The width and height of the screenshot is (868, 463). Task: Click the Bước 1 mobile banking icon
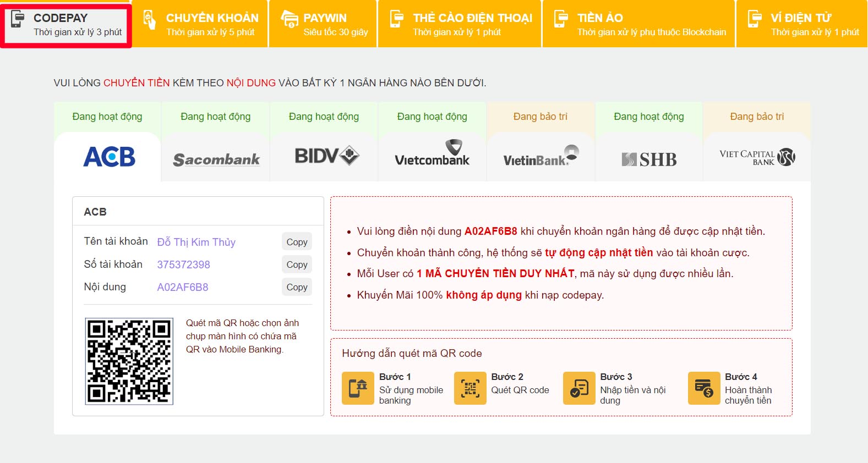[358, 388]
